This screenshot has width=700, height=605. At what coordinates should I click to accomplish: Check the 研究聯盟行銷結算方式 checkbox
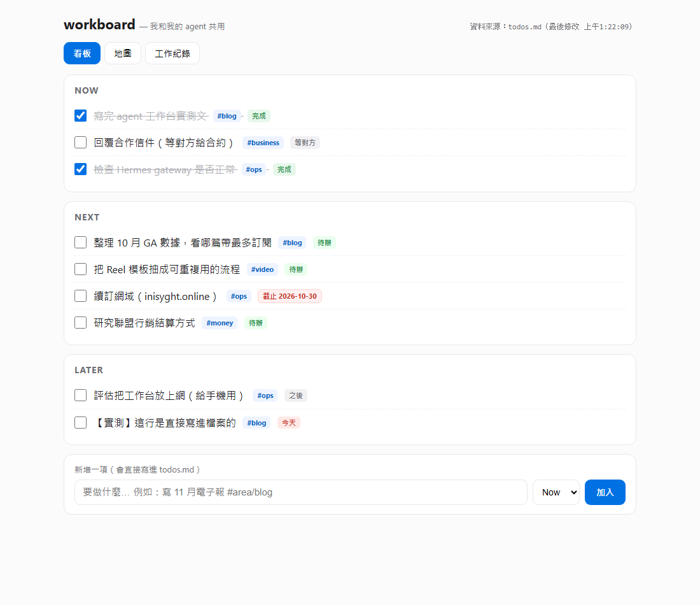(x=80, y=323)
